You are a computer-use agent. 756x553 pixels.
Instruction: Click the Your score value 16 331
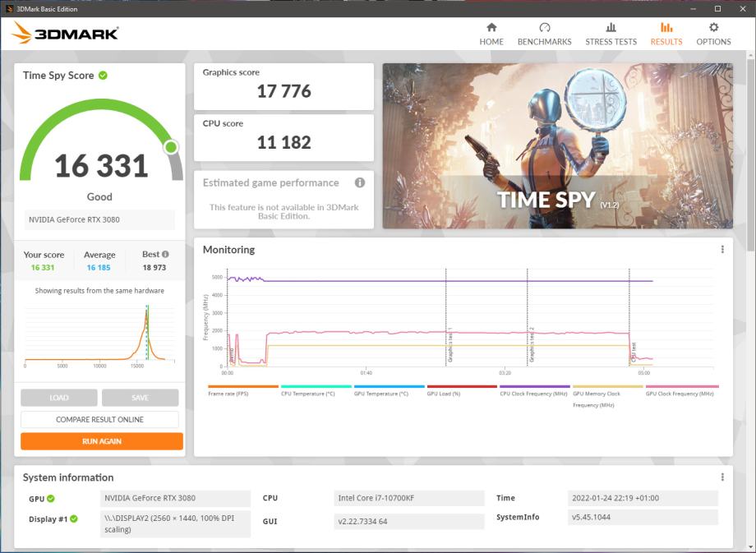[x=43, y=268]
